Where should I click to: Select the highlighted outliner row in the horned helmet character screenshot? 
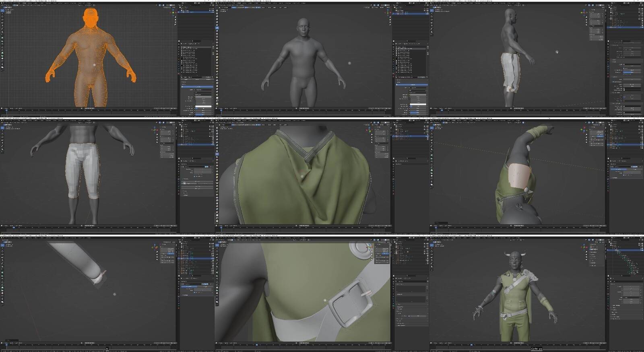[x=625, y=250]
